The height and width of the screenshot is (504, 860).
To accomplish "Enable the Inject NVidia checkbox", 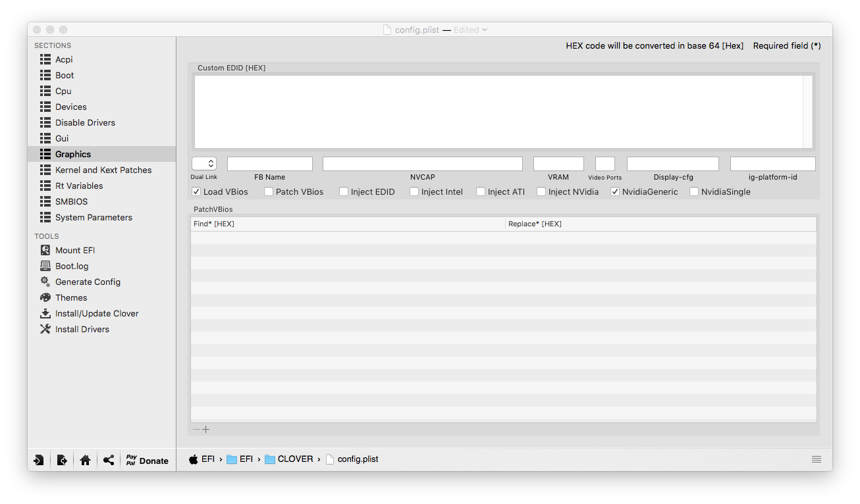I will click(541, 191).
